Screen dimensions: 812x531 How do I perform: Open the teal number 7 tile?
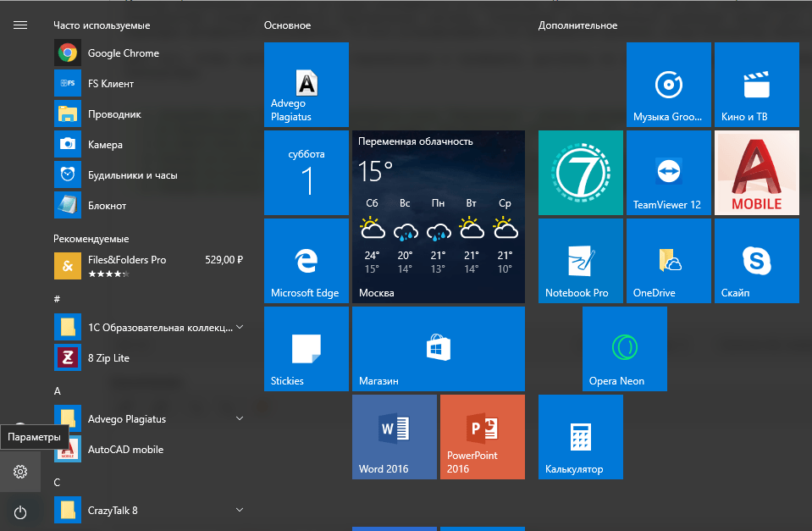pos(581,173)
